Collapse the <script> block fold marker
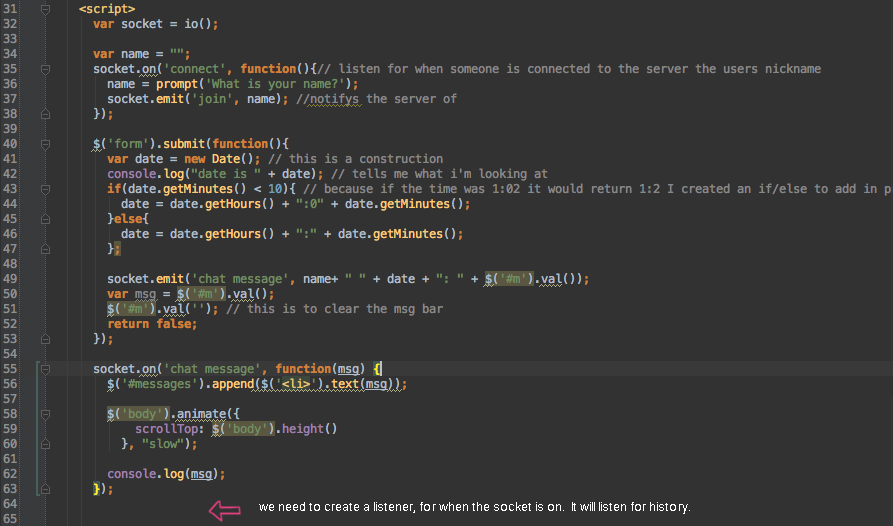This screenshot has width=893, height=526. point(46,9)
